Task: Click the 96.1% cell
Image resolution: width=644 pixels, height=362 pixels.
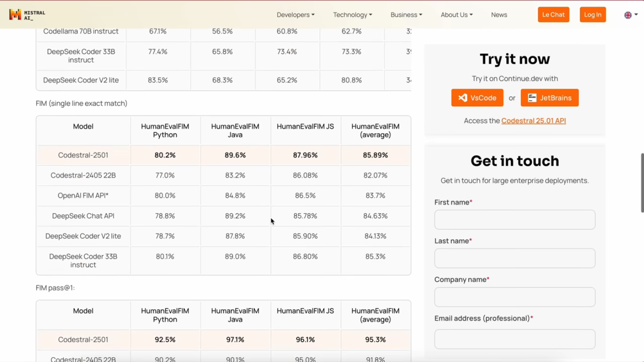Action: (x=305, y=340)
